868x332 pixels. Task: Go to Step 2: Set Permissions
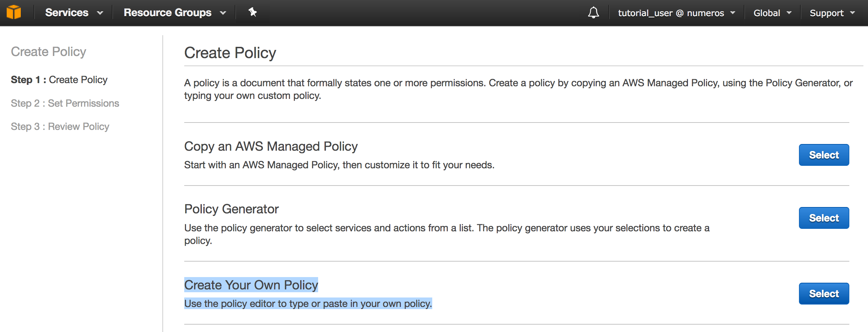pyautogui.click(x=65, y=103)
